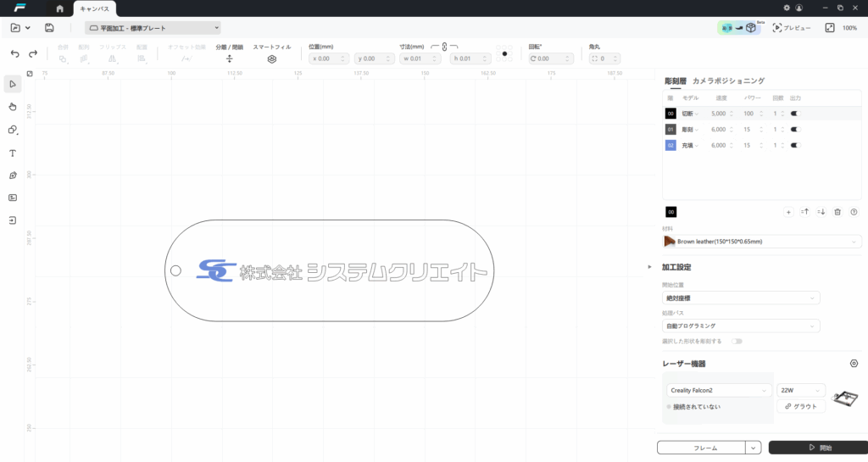Click the save disk icon
868x462 pixels.
49,28
